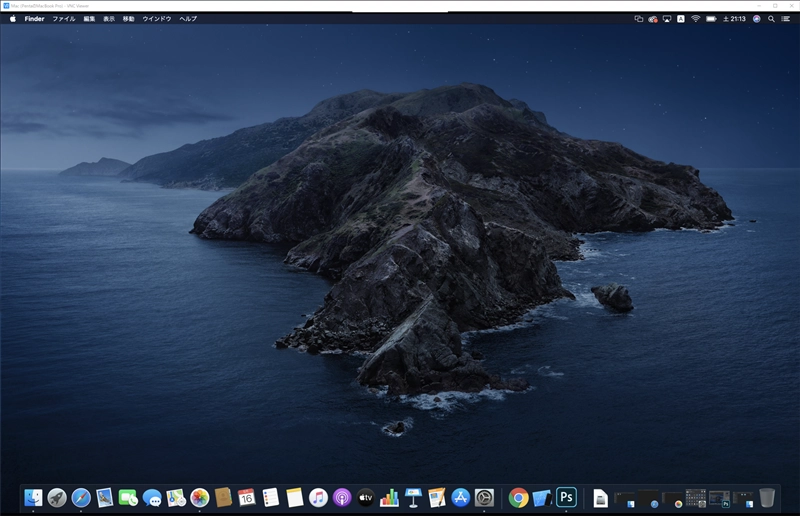This screenshot has width=800, height=516.
Task: Launch the Music app
Action: 318,497
